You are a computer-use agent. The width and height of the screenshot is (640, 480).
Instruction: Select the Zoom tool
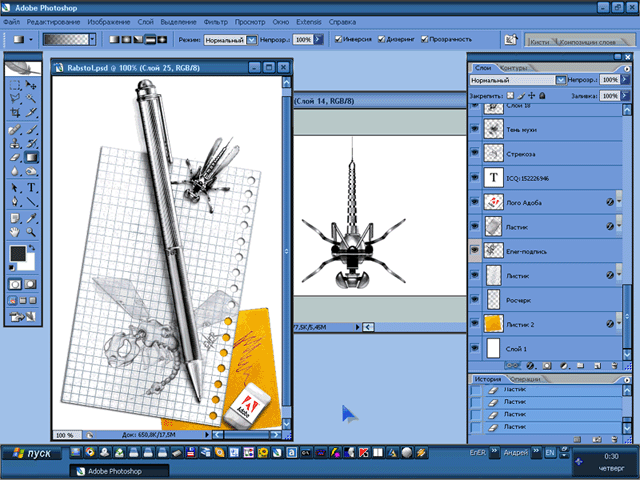point(31,232)
